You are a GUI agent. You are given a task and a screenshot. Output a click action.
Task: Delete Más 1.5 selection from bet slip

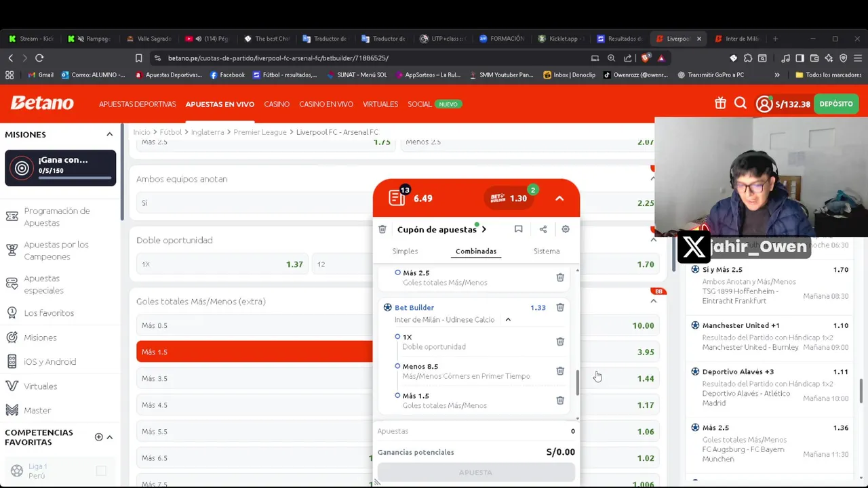(560, 401)
